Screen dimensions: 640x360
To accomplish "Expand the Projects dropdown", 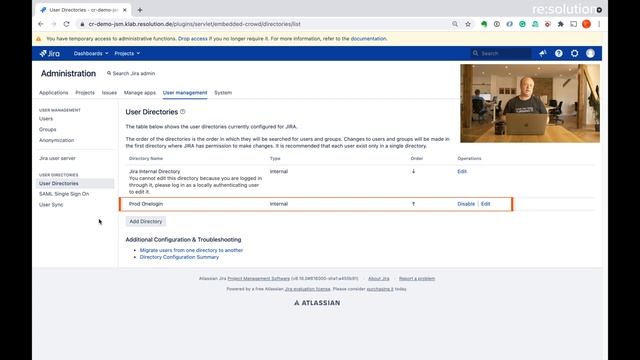I will (x=127, y=53).
